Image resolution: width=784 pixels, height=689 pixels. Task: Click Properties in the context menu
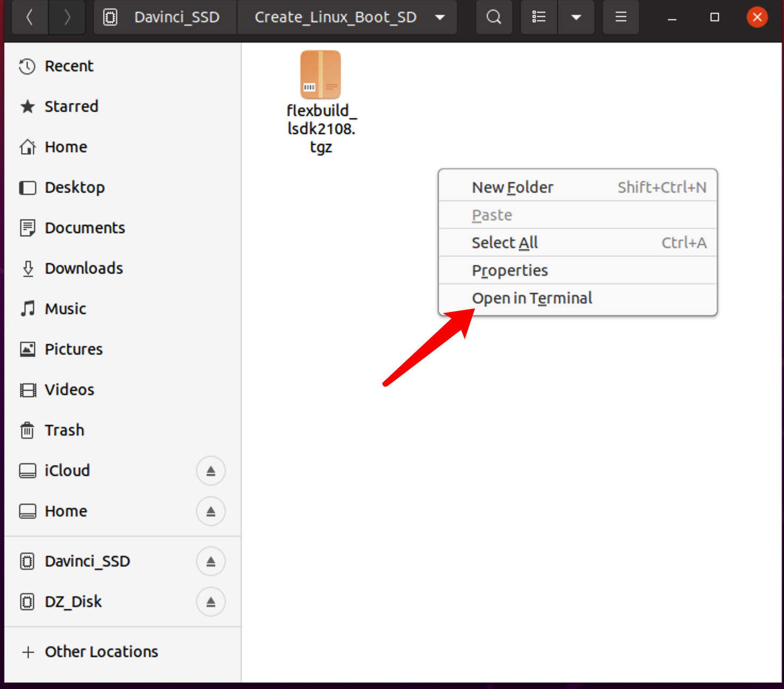(x=510, y=270)
